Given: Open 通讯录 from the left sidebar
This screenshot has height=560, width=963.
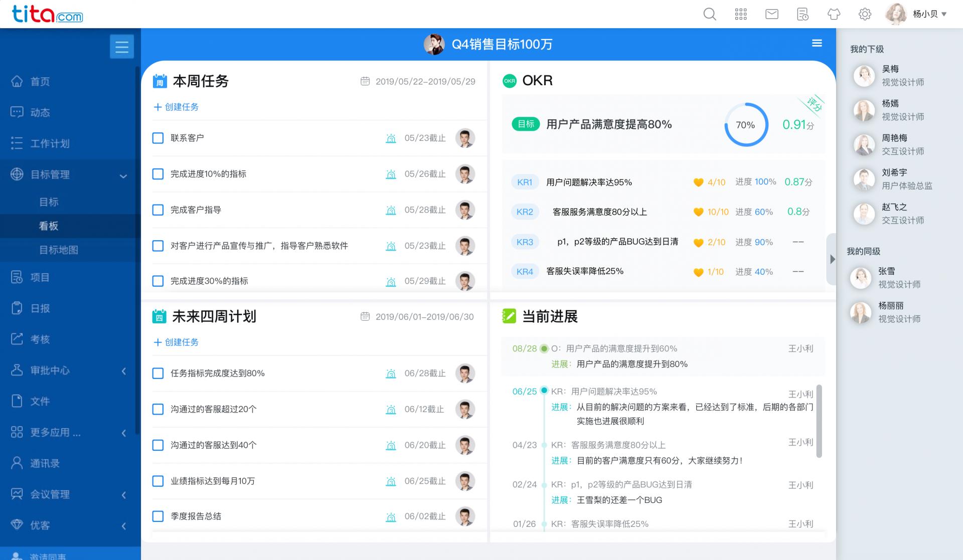Looking at the screenshot, I should (40, 463).
